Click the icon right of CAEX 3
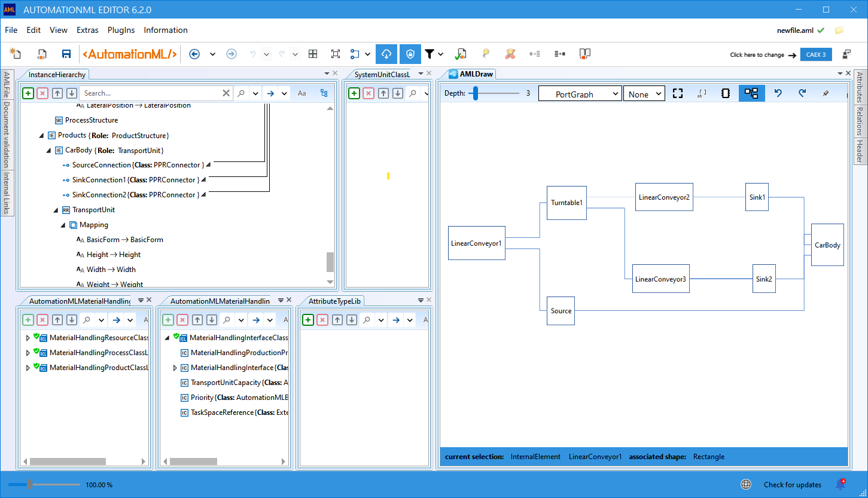 point(847,54)
